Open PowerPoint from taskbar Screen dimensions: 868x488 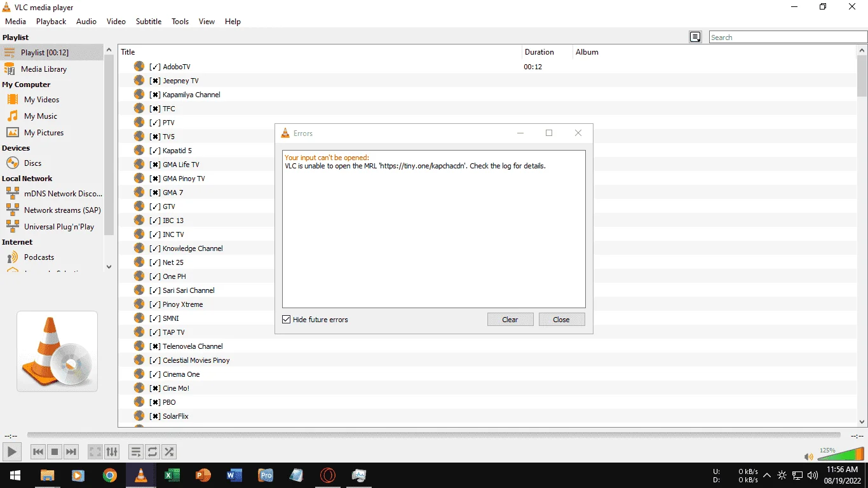pyautogui.click(x=203, y=475)
